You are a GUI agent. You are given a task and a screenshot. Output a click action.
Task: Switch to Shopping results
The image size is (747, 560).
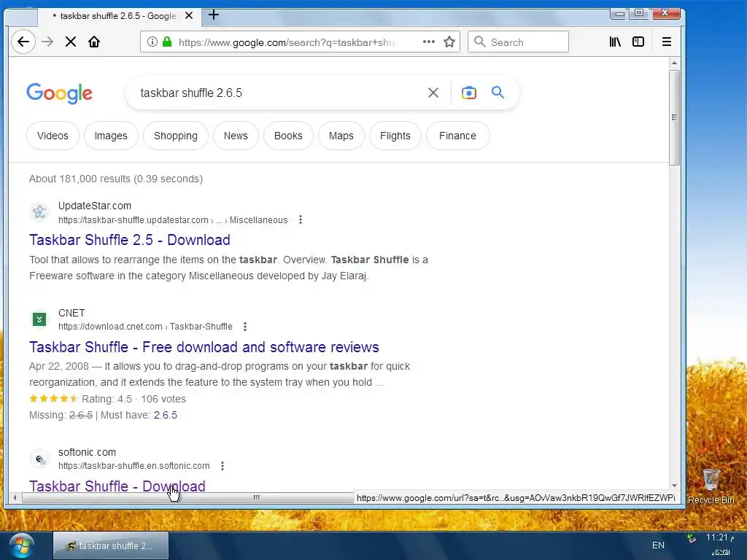(175, 136)
